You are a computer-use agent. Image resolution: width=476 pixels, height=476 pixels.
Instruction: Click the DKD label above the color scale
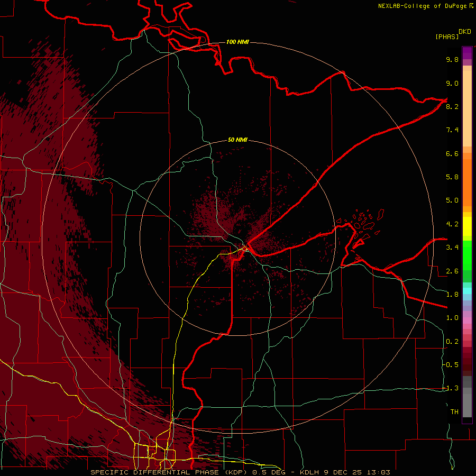[465, 32]
